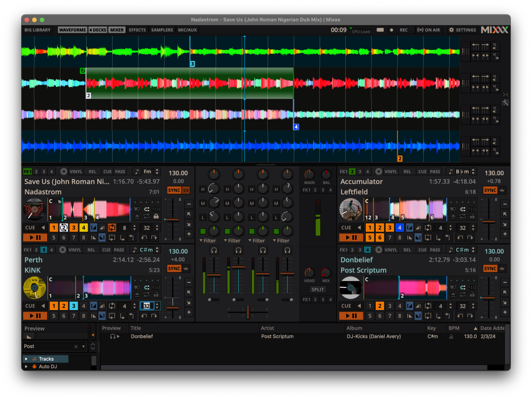Toggle slip mode icon on the Accumulator deck
The height and width of the screenshot is (399, 532).
click(471, 209)
